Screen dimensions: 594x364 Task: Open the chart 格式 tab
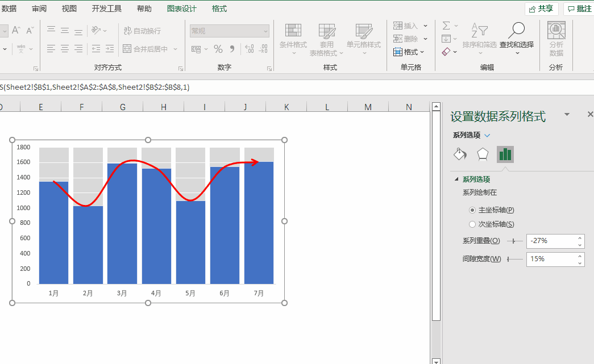pyautogui.click(x=219, y=9)
